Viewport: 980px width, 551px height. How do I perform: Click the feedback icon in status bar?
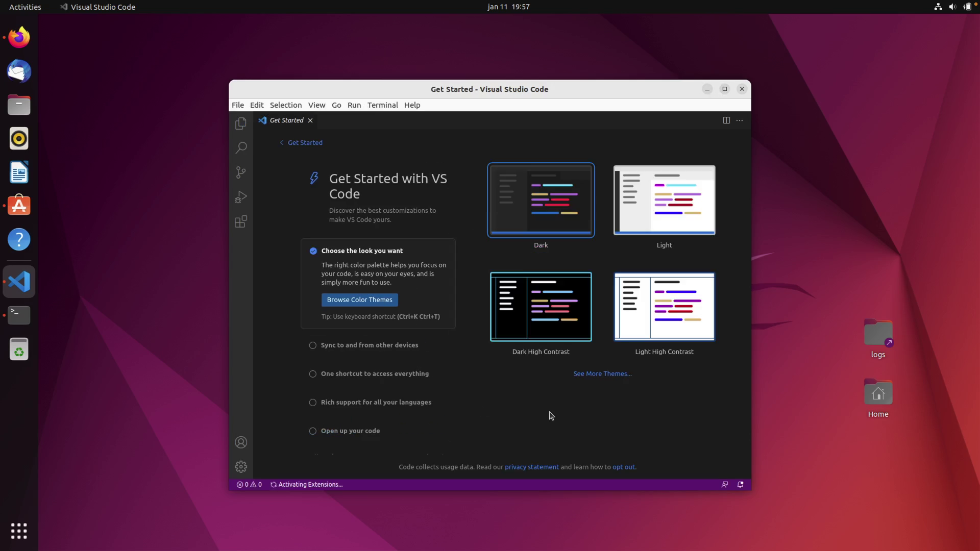point(724,485)
